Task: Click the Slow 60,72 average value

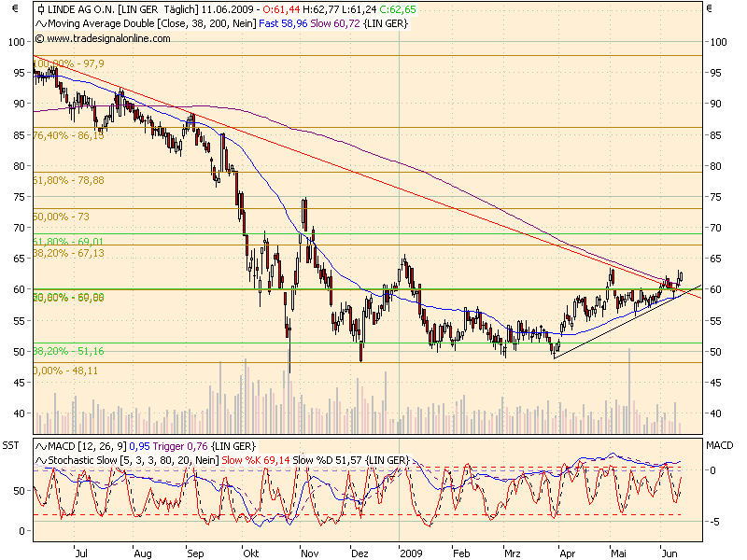Action: tap(335, 24)
